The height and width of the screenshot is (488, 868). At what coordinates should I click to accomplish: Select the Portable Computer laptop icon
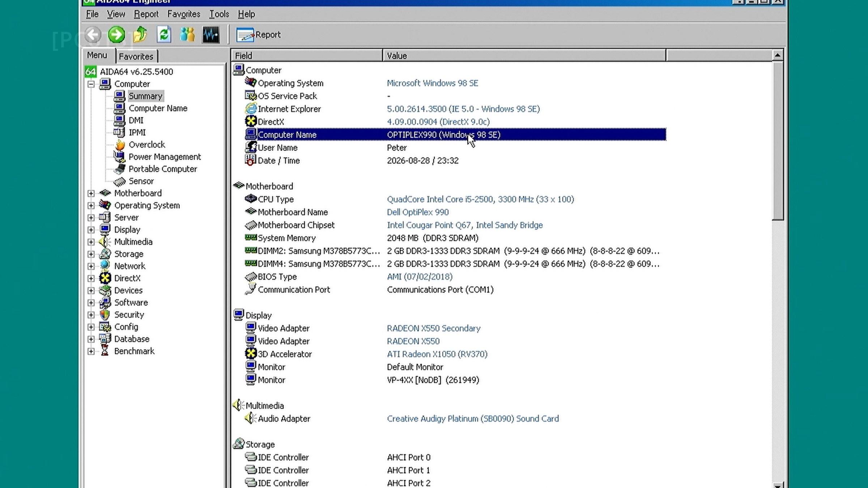coord(120,169)
